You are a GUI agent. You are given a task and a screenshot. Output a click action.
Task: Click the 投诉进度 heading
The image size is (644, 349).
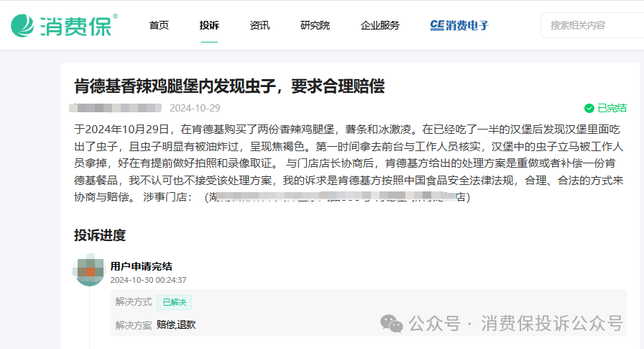pos(100,235)
